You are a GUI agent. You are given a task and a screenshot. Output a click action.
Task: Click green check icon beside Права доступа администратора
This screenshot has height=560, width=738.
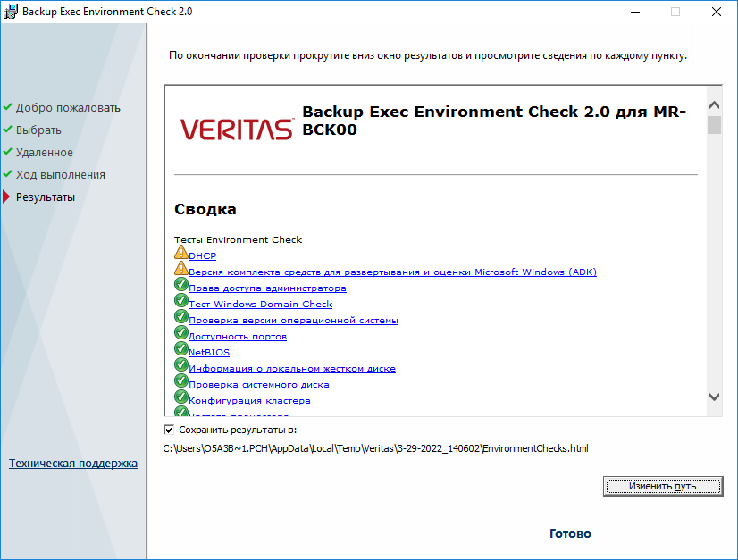(181, 285)
